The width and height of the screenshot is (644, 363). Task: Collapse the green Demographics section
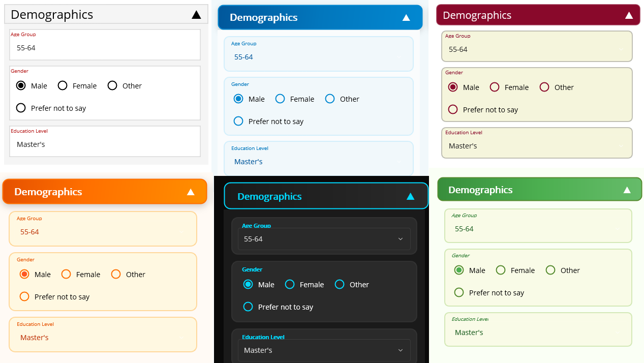tap(627, 189)
